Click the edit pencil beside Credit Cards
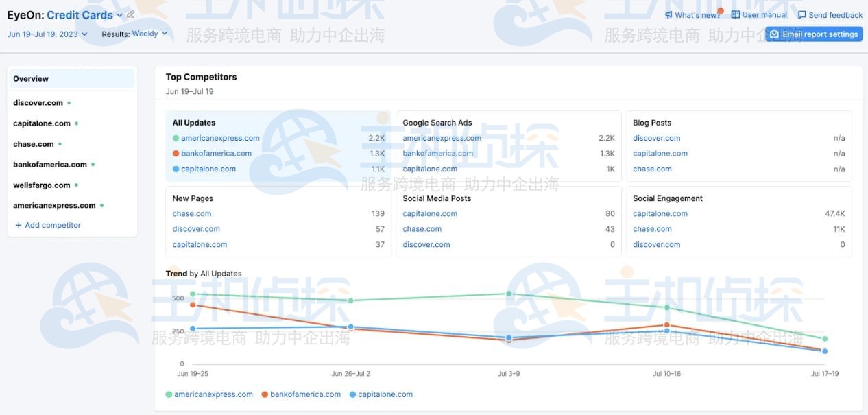 click(130, 14)
